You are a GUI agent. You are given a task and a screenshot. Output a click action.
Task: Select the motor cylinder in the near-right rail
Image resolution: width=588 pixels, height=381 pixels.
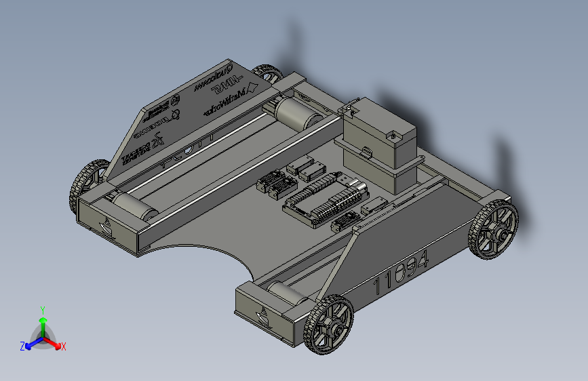pos(288,294)
